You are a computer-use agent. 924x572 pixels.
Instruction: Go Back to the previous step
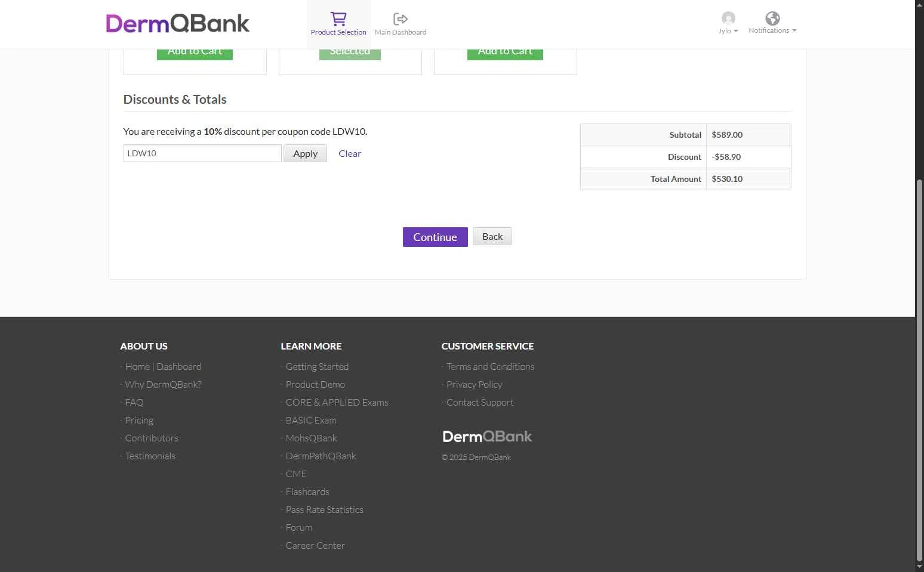(x=492, y=236)
